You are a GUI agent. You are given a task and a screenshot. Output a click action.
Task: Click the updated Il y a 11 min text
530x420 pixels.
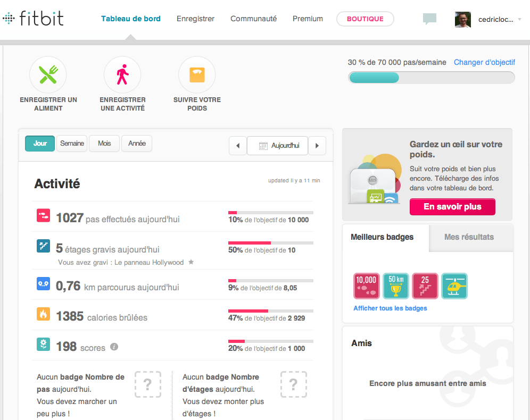[x=294, y=181]
